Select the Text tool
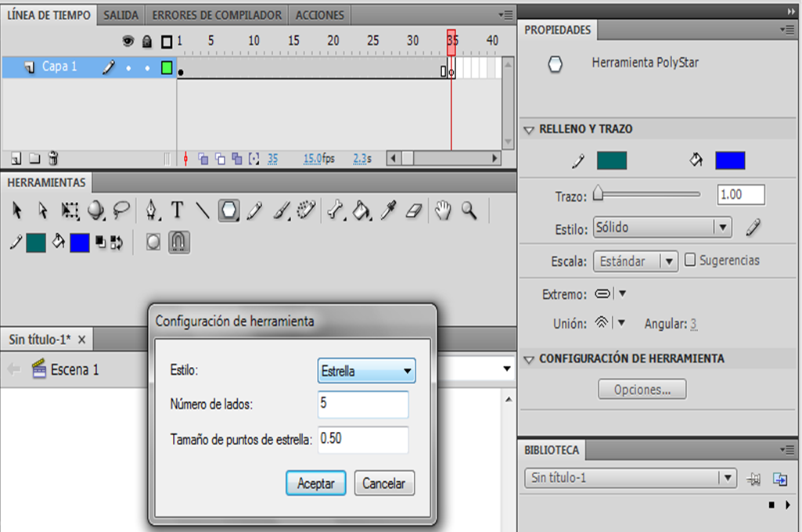 pyautogui.click(x=178, y=210)
